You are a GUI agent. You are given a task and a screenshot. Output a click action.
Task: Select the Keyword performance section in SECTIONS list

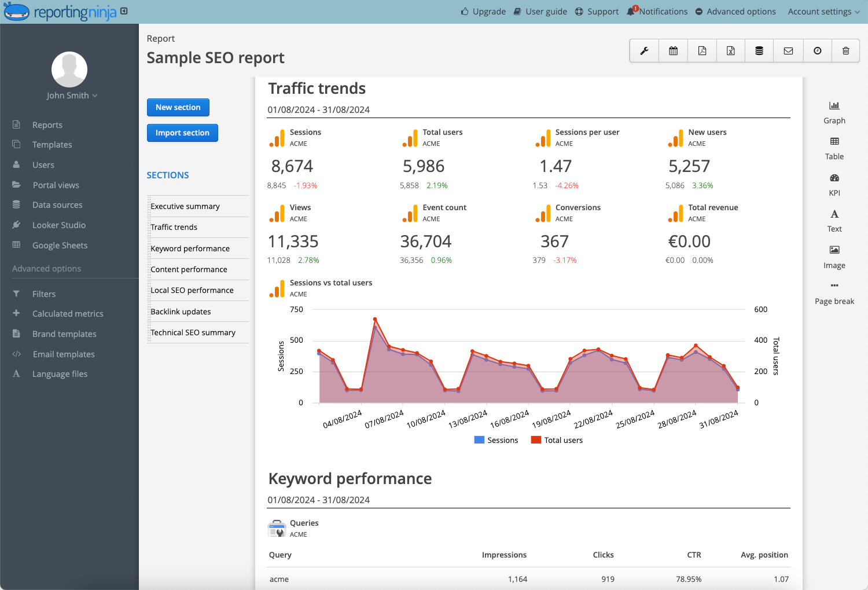[x=190, y=248]
